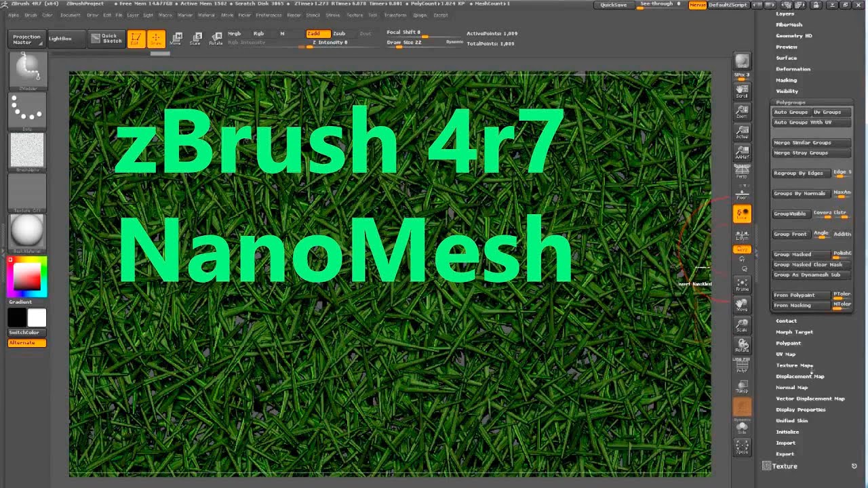Open the Preferences menu
The image size is (868, 488).
point(269,15)
